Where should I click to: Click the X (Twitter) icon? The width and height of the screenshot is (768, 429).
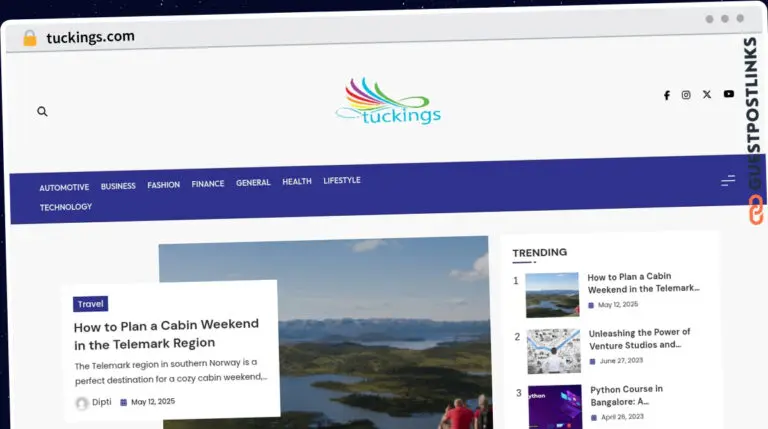coord(707,94)
